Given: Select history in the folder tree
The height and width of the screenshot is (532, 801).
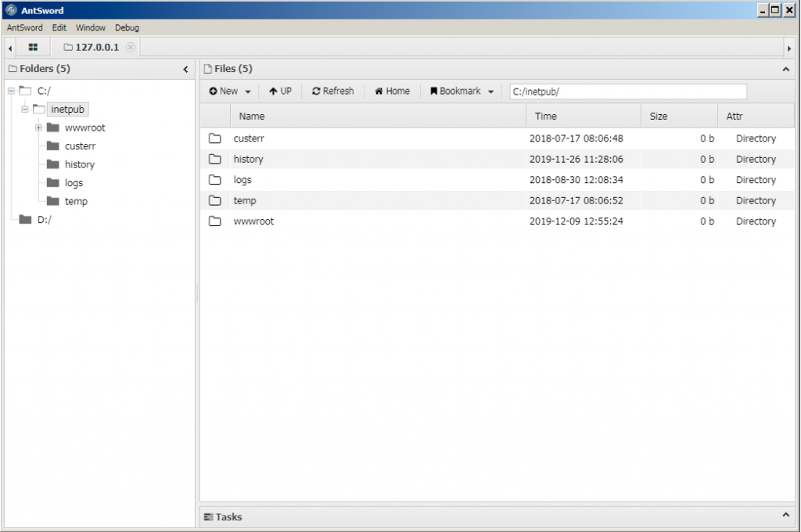Looking at the screenshot, I should [80, 164].
